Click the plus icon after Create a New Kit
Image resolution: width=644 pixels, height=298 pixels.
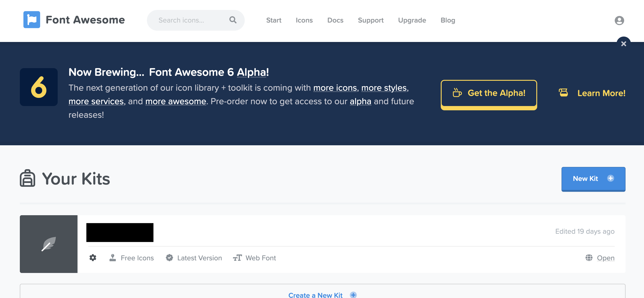click(353, 295)
